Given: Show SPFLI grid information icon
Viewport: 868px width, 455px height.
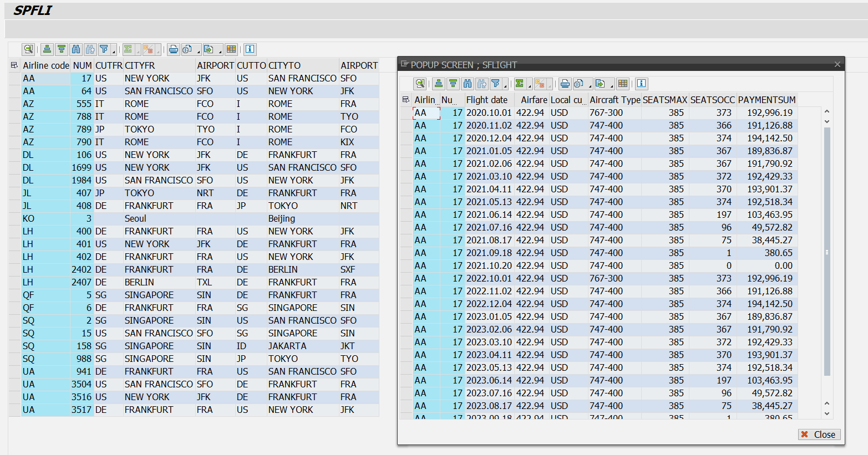Looking at the screenshot, I should point(250,49).
